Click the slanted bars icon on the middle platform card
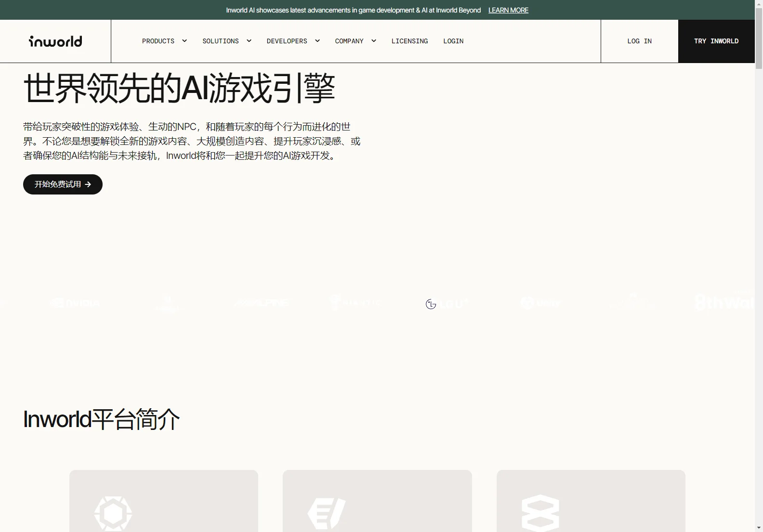The image size is (763, 532). click(327, 513)
